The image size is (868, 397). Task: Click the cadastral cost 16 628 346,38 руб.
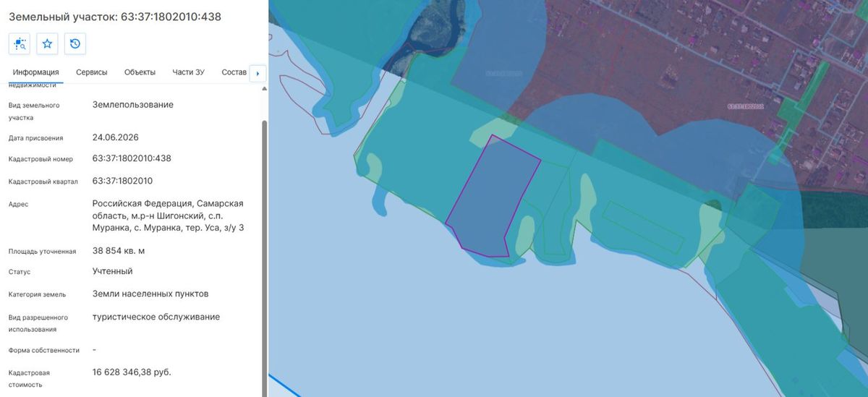tap(132, 372)
